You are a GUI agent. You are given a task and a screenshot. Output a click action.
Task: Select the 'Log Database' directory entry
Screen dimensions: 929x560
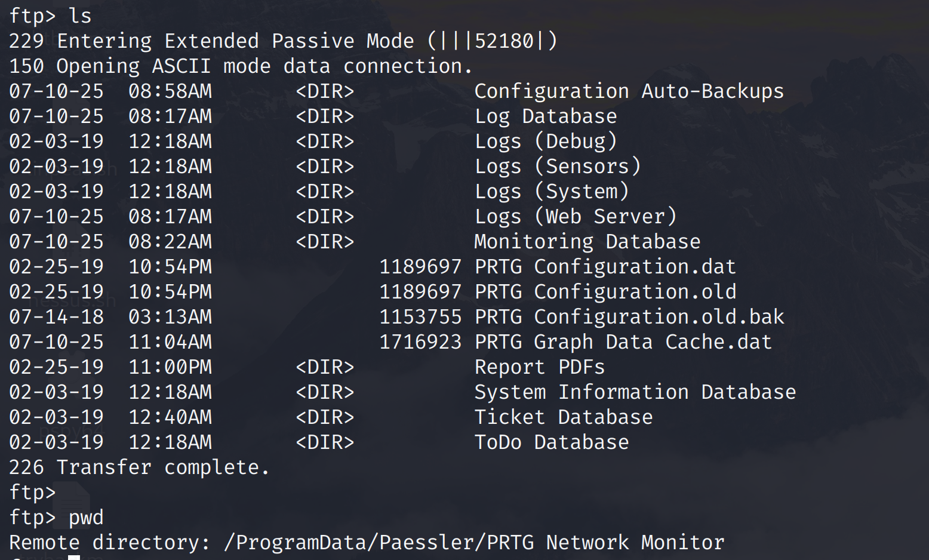(546, 116)
